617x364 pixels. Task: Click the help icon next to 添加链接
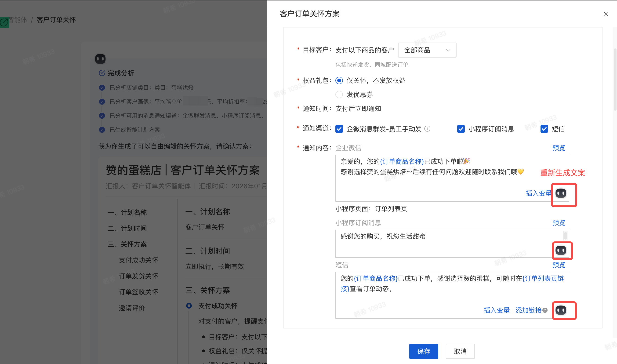pyautogui.click(x=545, y=310)
